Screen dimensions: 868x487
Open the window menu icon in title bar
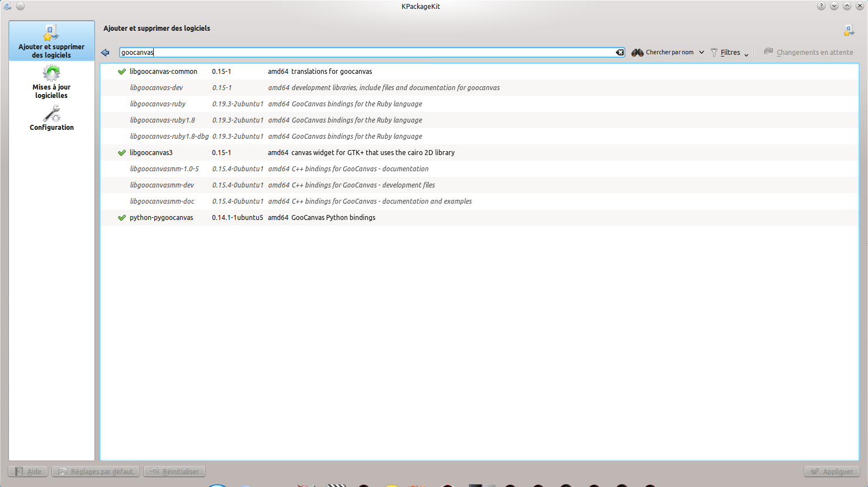[x=7, y=6]
